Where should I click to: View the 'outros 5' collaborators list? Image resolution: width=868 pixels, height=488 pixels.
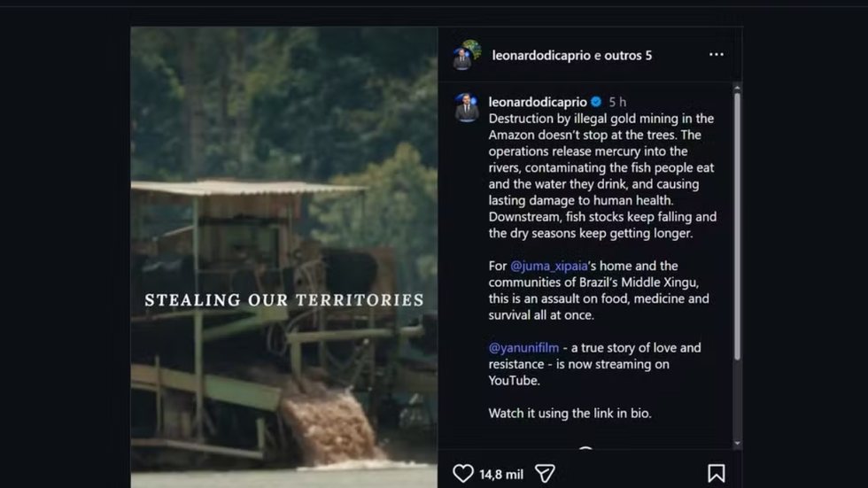628,55
